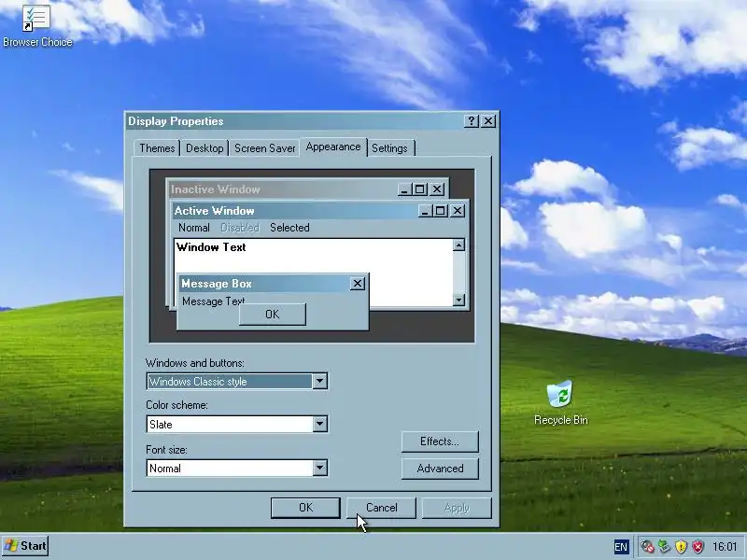Open the Advanced appearance button
This screenshot has width=747, height=560.
pos(440,469)
